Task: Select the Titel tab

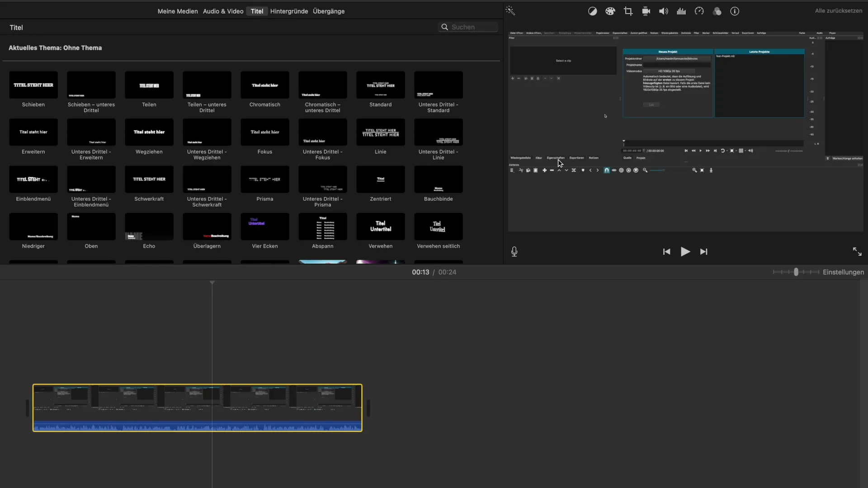Action: pos(257,11)
